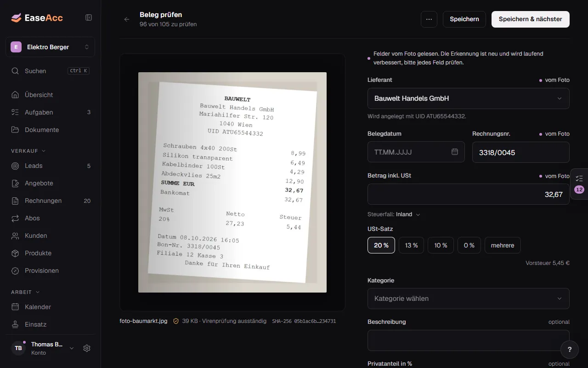Open the Kategorie wählen dropdown
Viewport: 588px width, 368px height.
coord(469,299)
